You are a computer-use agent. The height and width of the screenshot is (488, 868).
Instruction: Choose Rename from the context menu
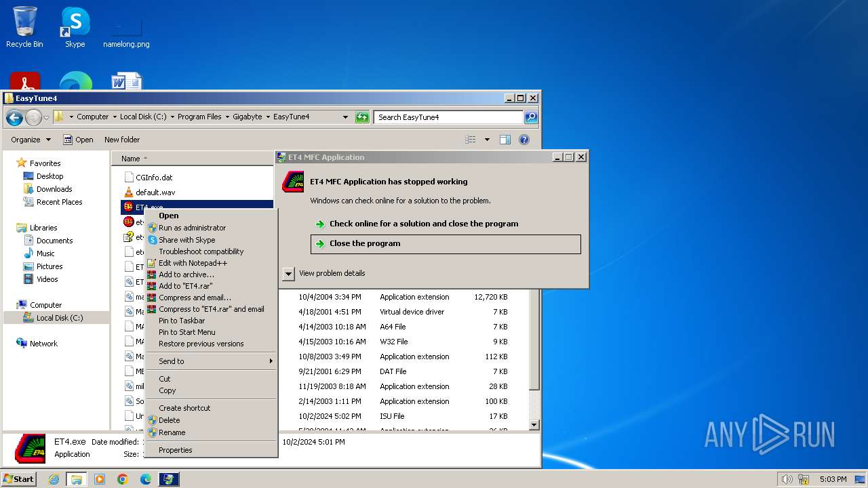tap(211, 432)
